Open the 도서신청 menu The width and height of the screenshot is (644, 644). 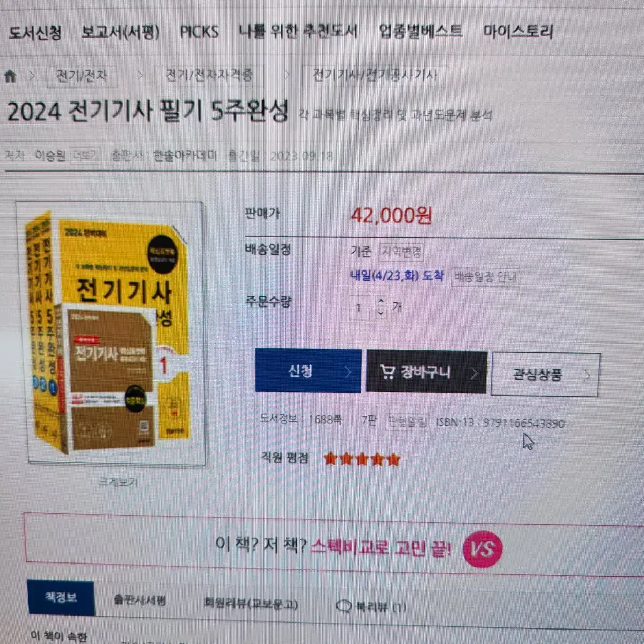click(x=35, y=33)
